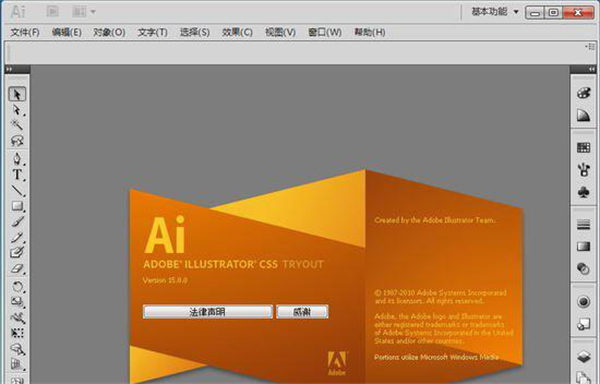
Task: Open the 对象(O) menu
Action: 109,32
